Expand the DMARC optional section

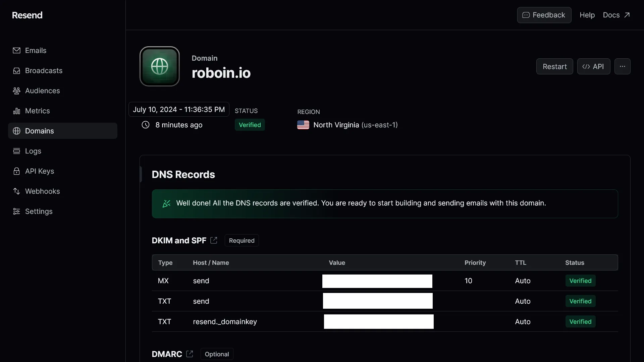(167, 354)
